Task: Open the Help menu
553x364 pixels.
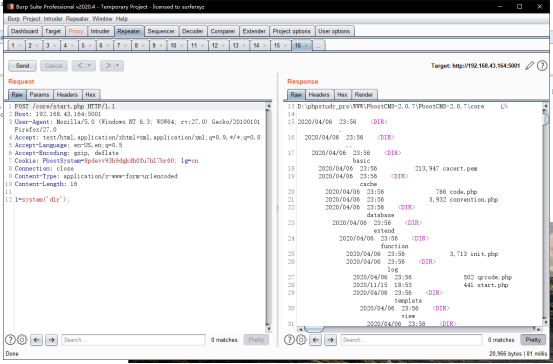Action: [x=122, y=19]
